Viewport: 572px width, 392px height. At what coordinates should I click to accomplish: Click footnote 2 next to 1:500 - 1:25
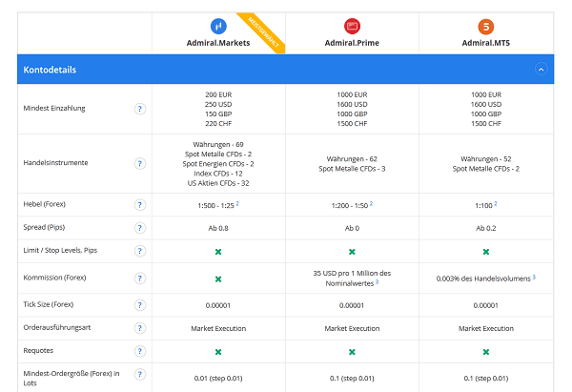click(237, 203)
